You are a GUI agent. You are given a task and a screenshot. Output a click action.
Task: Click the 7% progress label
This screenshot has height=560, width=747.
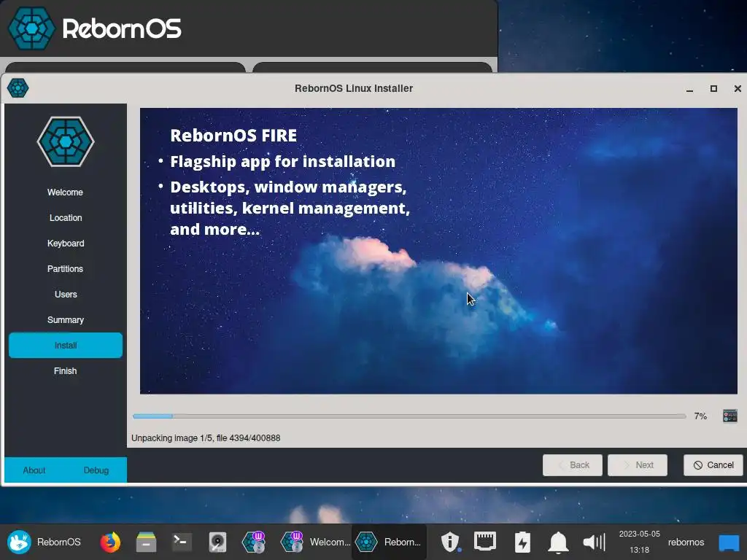tap(700, 416)
